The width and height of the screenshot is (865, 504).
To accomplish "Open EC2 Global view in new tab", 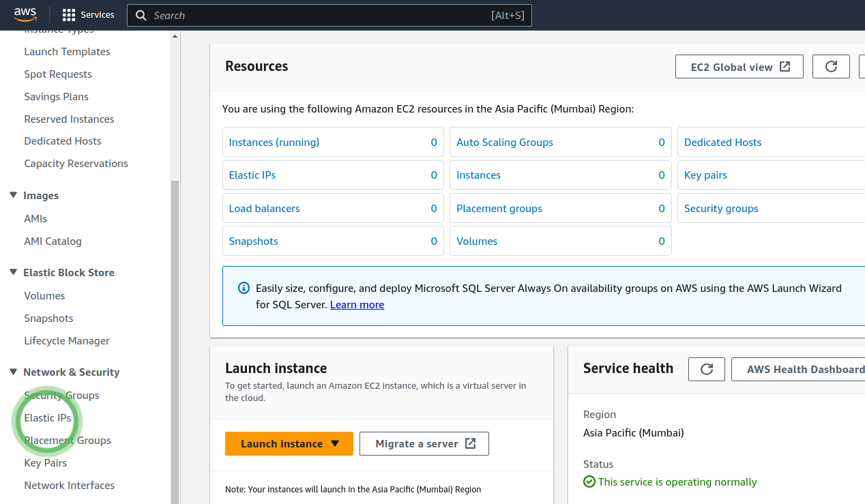I will pyautogui.click(x=739, y=67).
